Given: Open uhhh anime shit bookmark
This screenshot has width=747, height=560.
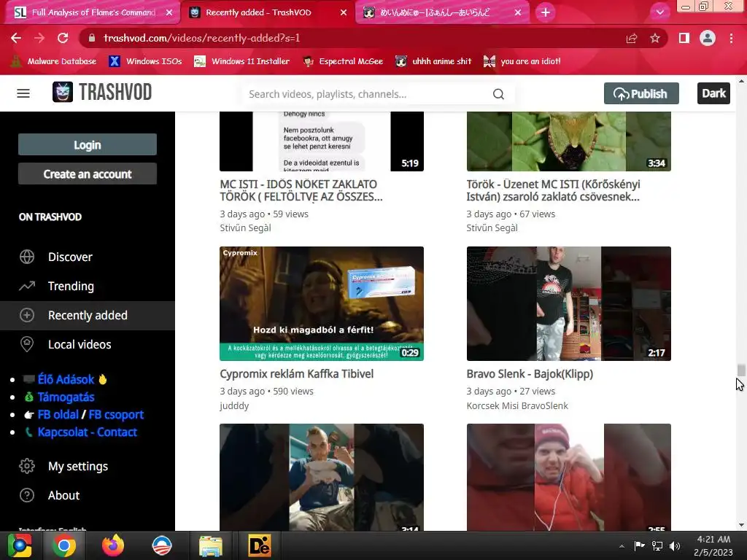Looking at the screenshot, I should pyautogui.click(x=433, y=61).
